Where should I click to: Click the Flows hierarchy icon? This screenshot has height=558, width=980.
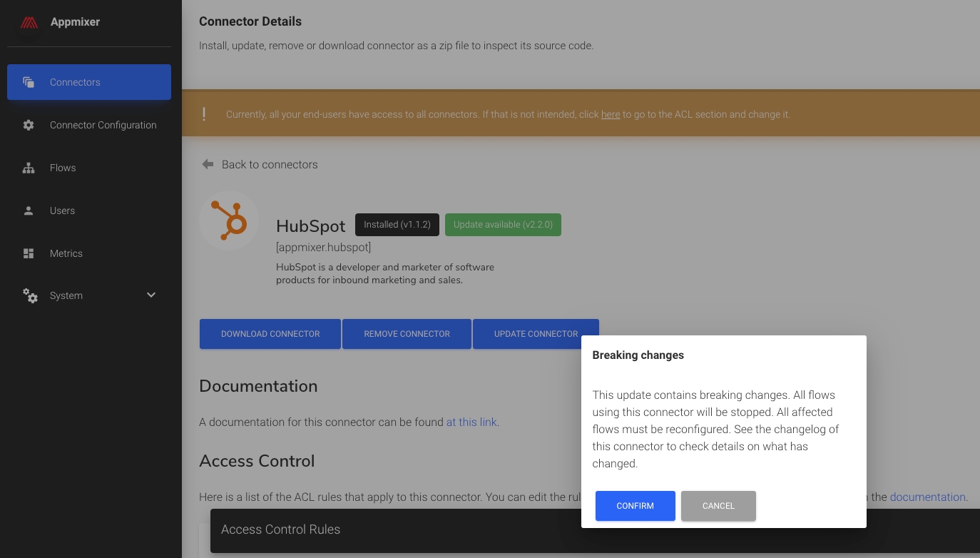click(29, 168)
